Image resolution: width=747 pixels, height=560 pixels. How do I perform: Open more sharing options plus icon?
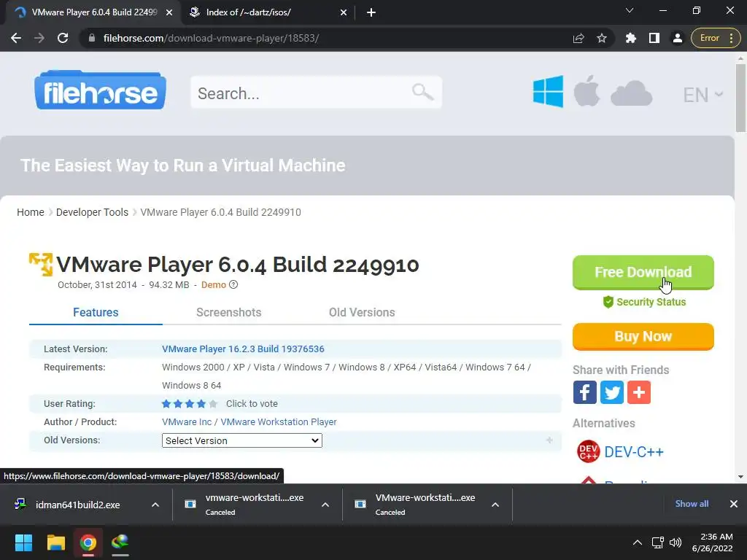click(x=639, y=392)
